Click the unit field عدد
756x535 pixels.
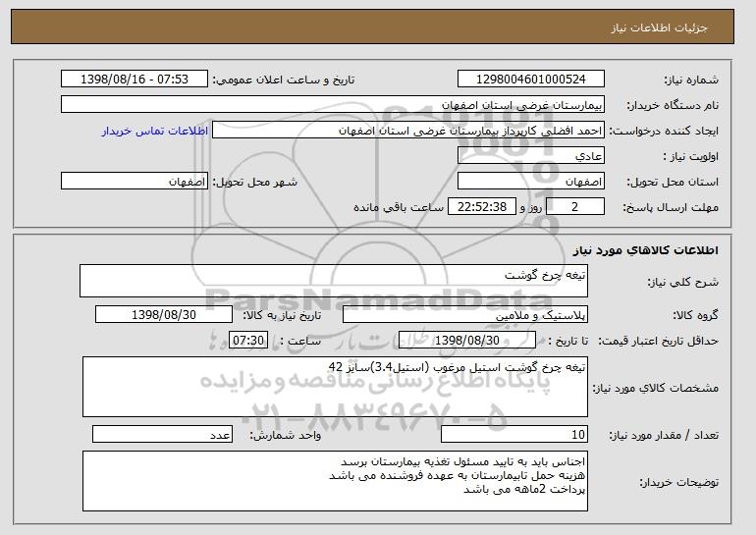[162, 434]
